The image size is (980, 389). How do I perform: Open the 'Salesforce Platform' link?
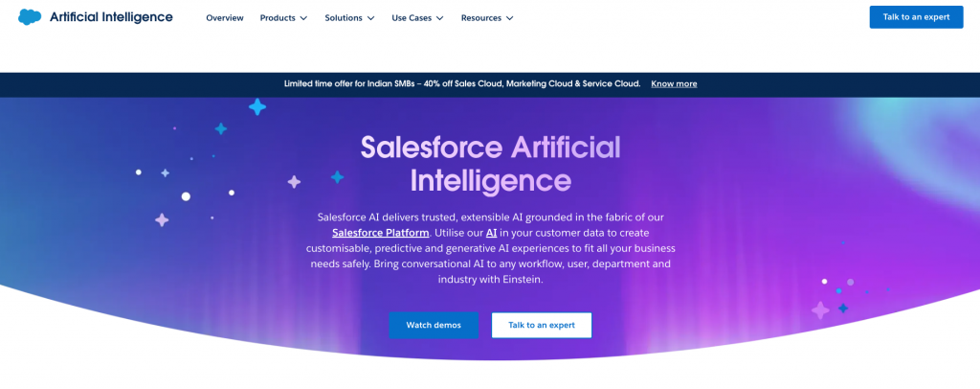[380, 233]
